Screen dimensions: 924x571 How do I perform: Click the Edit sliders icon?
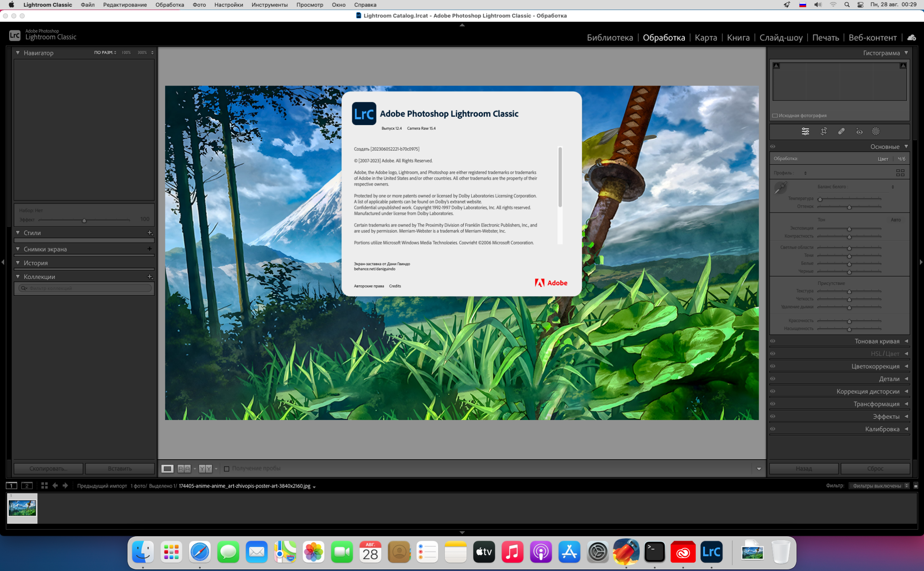point(805,131)
